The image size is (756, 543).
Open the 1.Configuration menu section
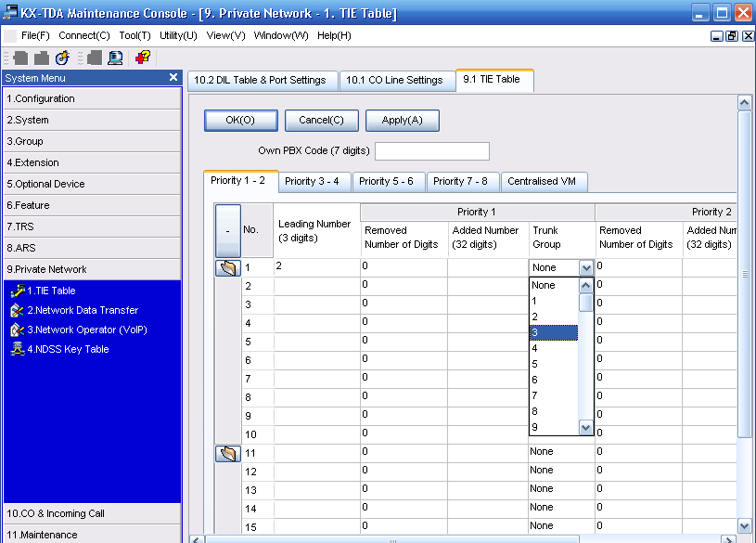pos(92,98)
